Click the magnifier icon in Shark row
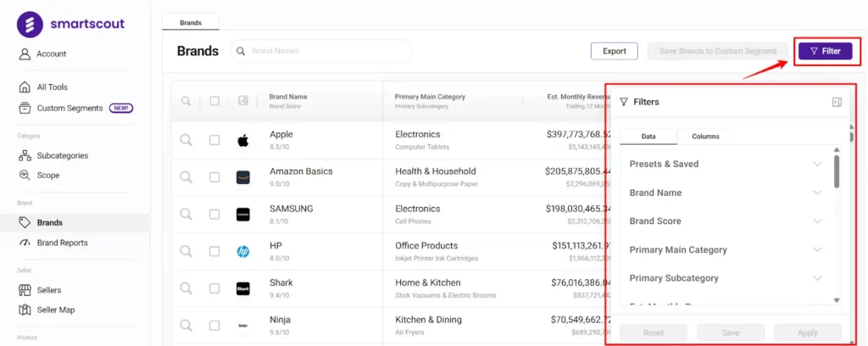This screenshot has width=868, height=346. click(186, 288)
